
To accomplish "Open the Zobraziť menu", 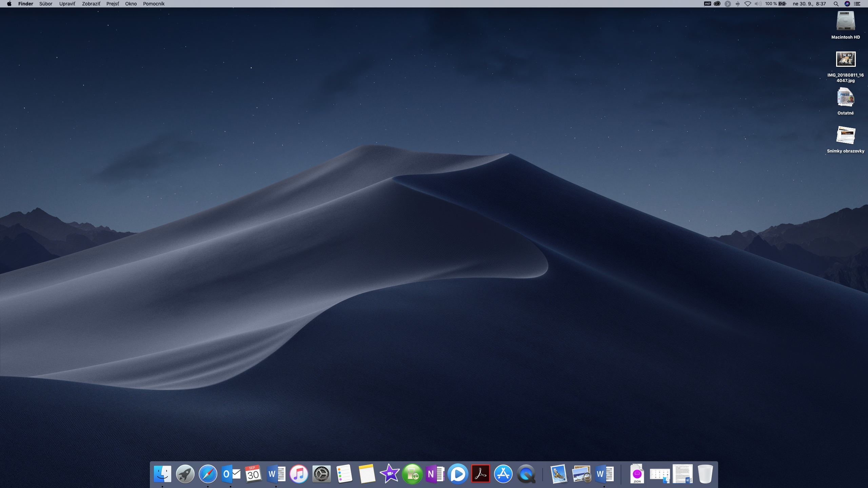I will point(91,4).
